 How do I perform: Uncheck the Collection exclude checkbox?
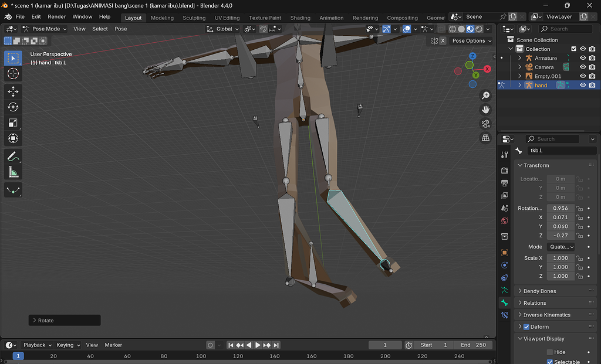(574, 49)
